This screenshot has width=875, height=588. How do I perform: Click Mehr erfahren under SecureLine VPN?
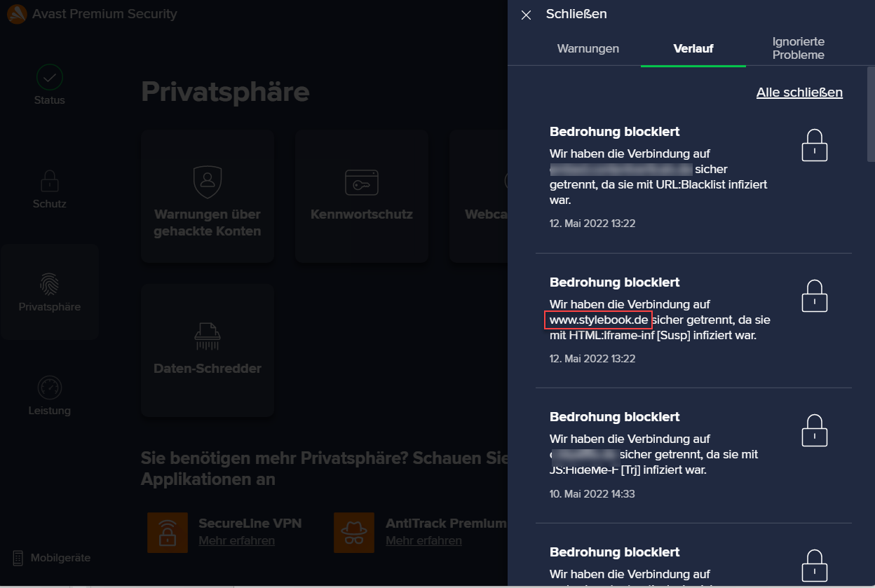(236, 540)
